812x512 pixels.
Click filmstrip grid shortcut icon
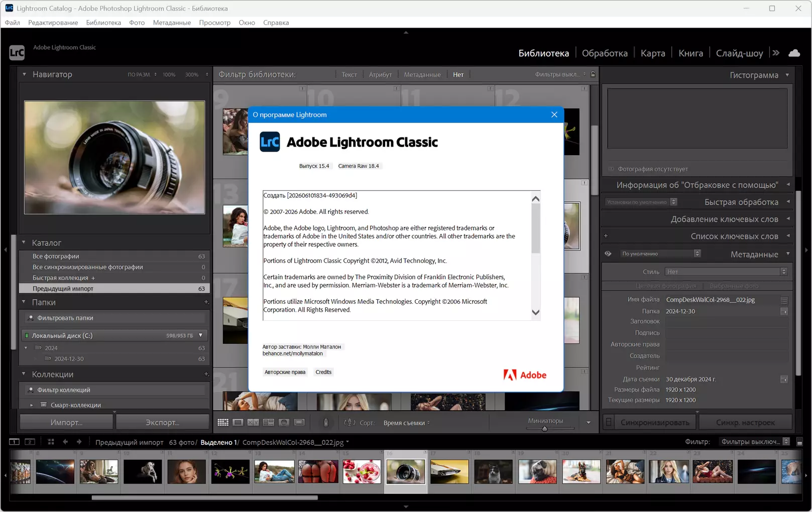click(51, 442)
